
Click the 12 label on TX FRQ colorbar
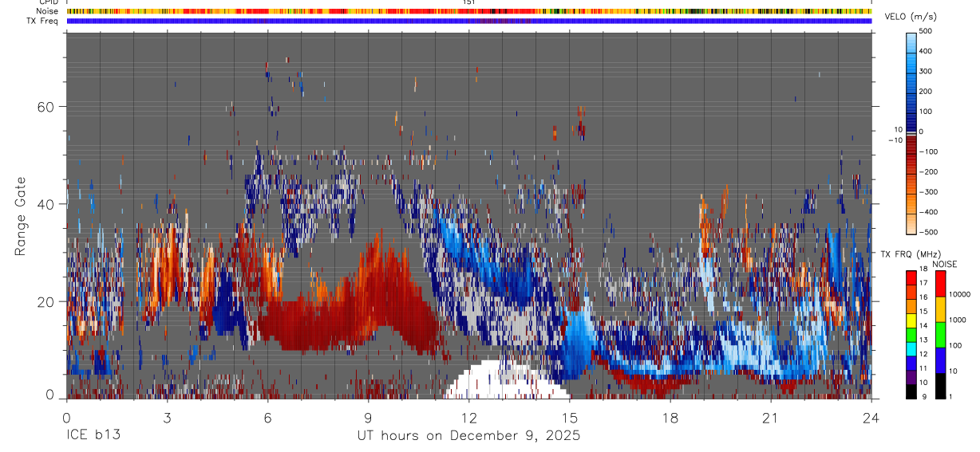(923, 354)
